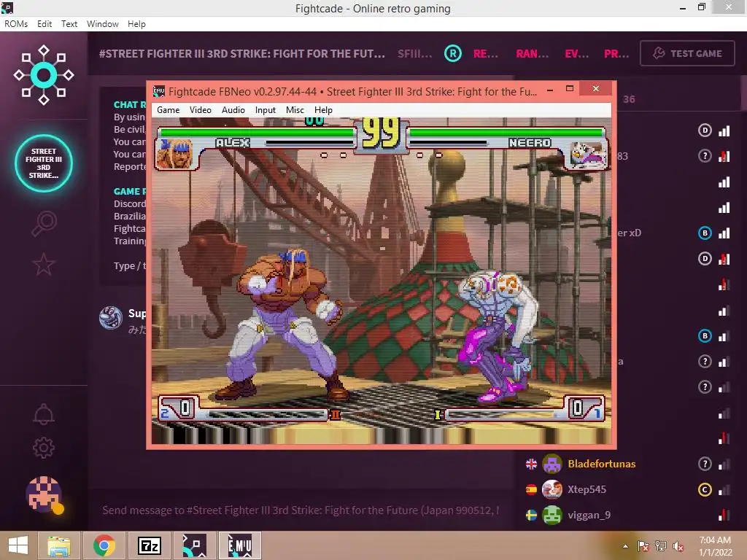Open the Street Fighter III 3rd Strike channel button
This screenshot has height=560, width=747.
pyautogui.click(x=43, y=163)
